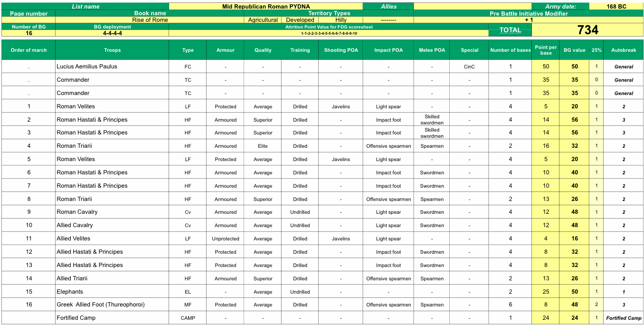Click the 'Allied Cavalry' troop cell
This screenshot has height=325, width=644.
[112, 225]
